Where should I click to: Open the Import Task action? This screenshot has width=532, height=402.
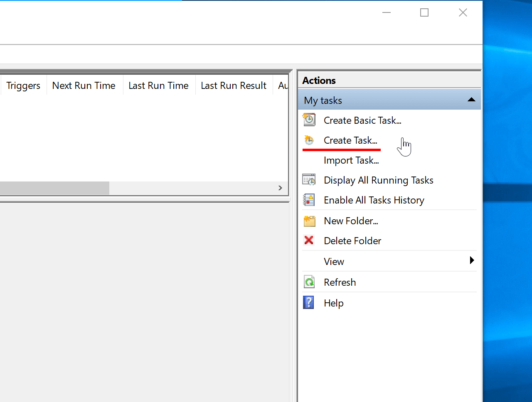click(351, 160)
